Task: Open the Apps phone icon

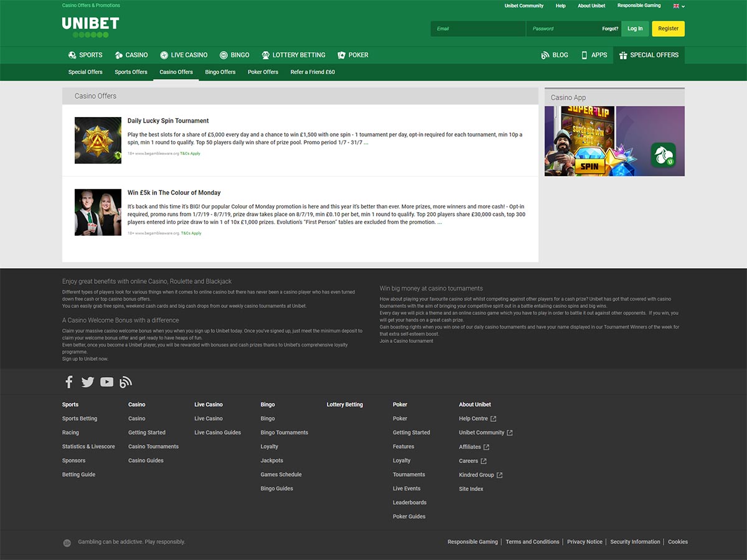Action: 585,55
